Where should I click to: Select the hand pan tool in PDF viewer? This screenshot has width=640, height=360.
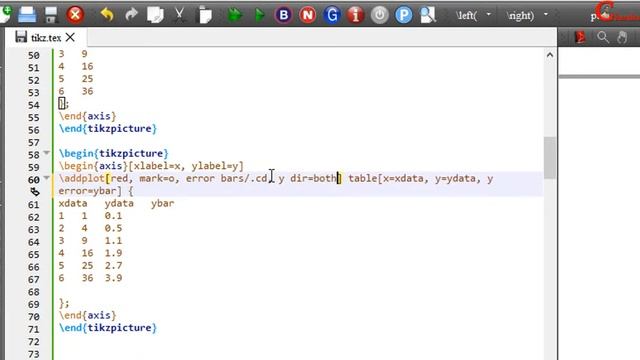tap(622, 38)
